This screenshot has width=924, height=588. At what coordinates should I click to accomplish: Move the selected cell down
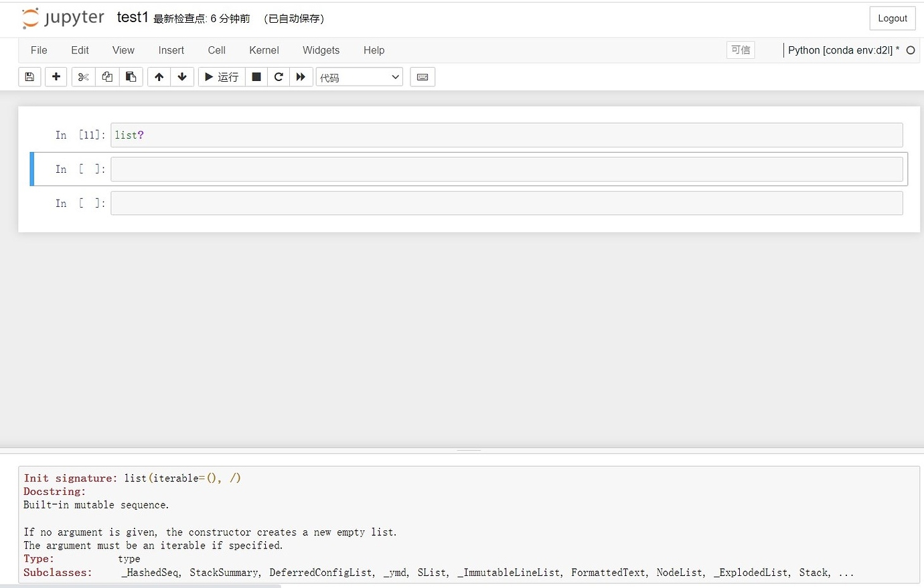182,76
